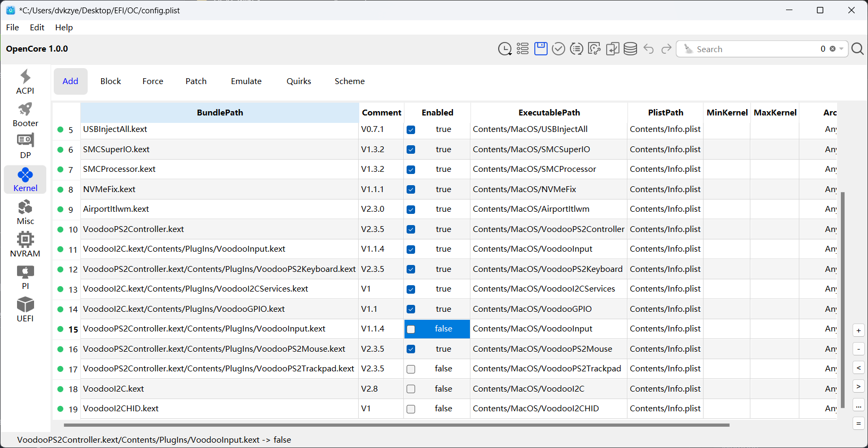This screenshot has height=448, width=868.
Task: Click the less-than move button
Action: click(x=858, y=368)
